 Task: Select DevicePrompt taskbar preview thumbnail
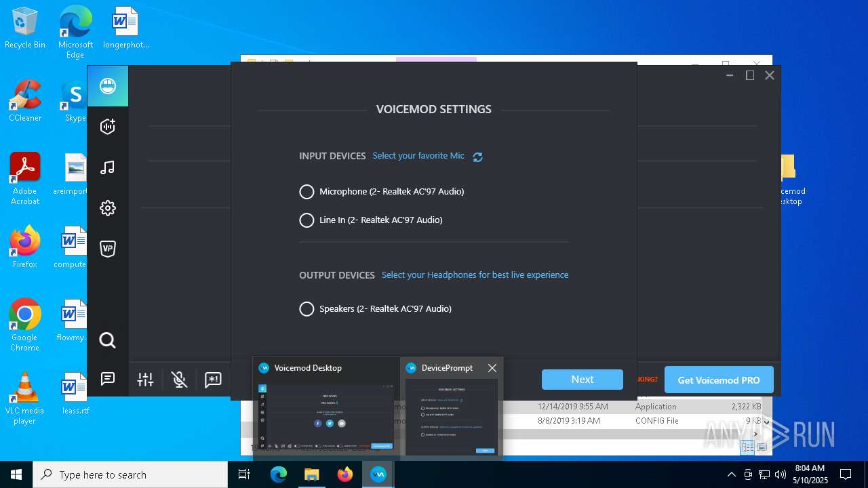[452, 408]
